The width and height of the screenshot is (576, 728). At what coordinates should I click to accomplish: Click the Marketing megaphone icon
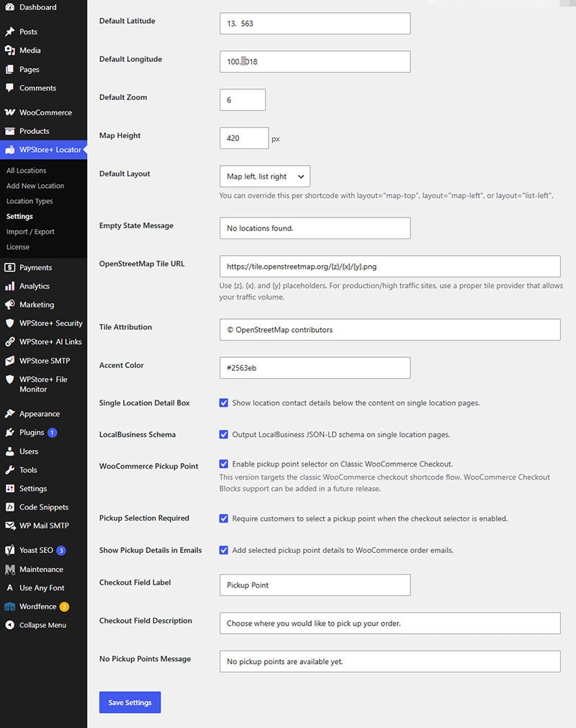click(10, 305)
